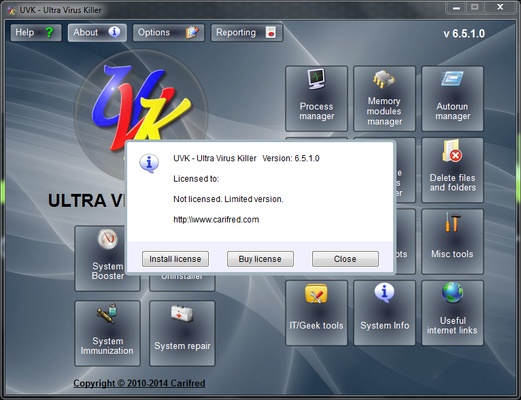Click 'Not licensed. Limited version.' text
This screenshot has height=400, width=521.
tap(228, 199)
